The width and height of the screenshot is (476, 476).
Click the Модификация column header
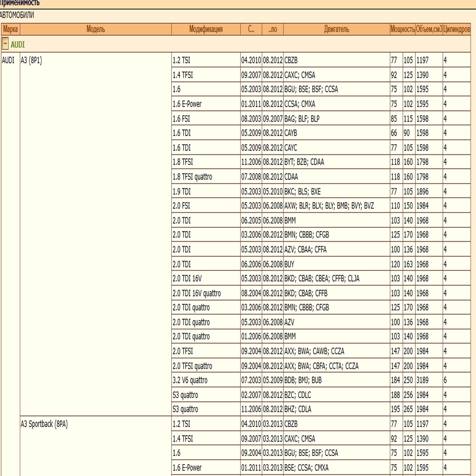pyautogui.click(x=206, y=29)
